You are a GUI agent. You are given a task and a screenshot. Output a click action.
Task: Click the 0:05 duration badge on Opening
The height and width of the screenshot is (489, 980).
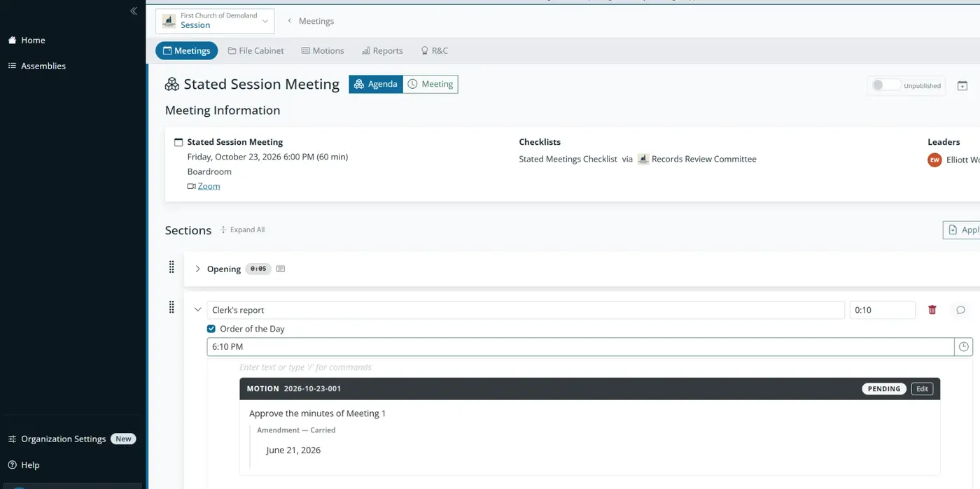258,269
